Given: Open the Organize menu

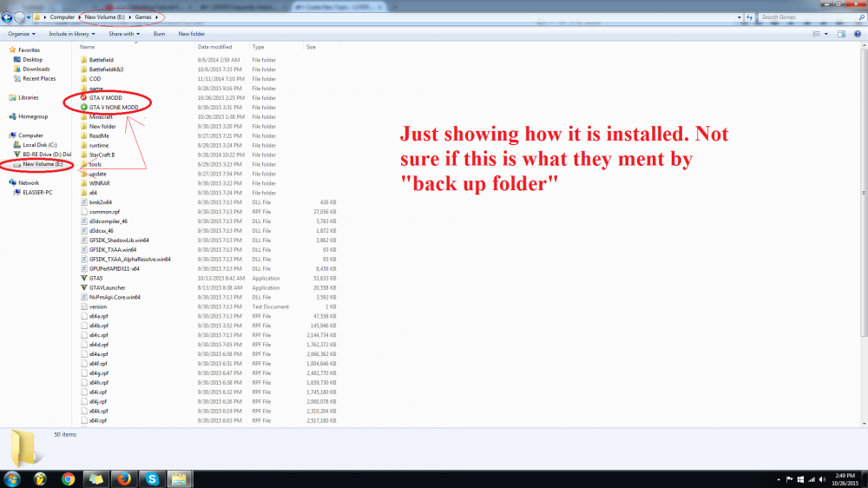Looking at the screenshot, I should pos(22,34).
